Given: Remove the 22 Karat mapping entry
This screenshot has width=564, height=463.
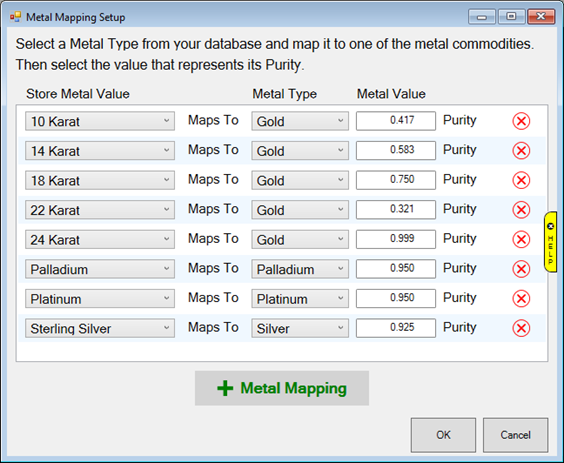Looking at the screenshot, I should (521, 210).
